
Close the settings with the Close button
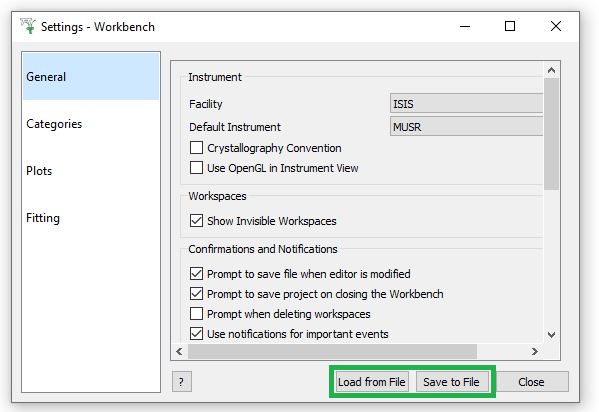tap(531, 382)
